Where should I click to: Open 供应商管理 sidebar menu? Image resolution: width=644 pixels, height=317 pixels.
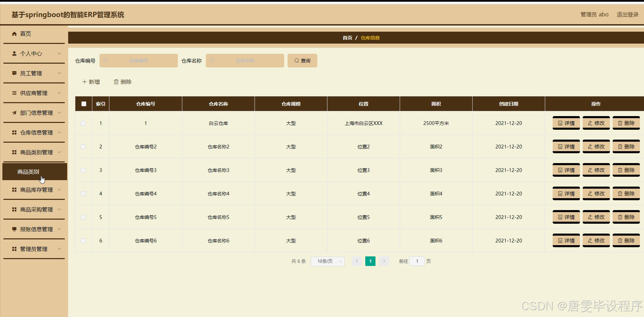tap(34, 93)
